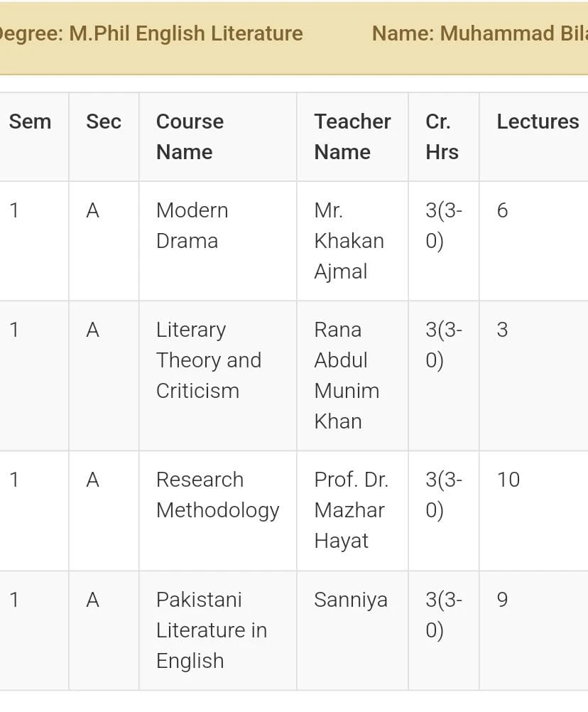Click the Cr. Hrs column header
Screen dimensions: 588x712
click(442, 136)
